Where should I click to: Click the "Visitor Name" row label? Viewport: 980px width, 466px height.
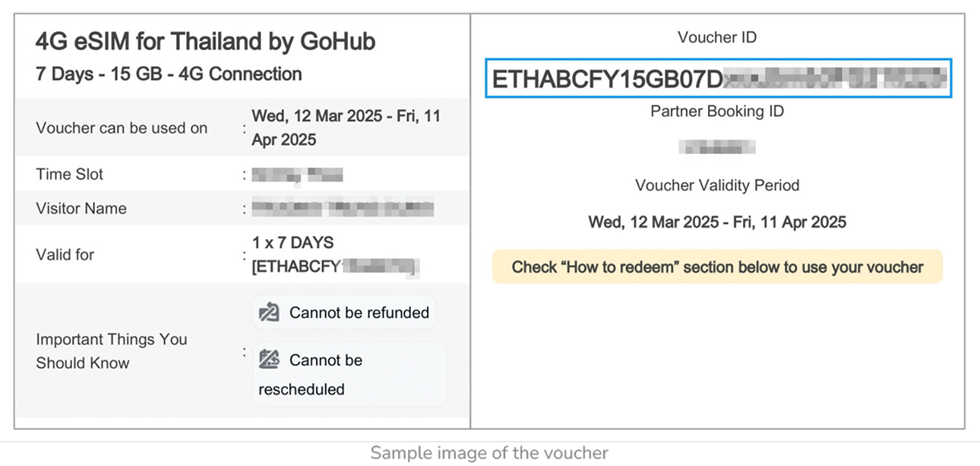(x=81, y=209)
